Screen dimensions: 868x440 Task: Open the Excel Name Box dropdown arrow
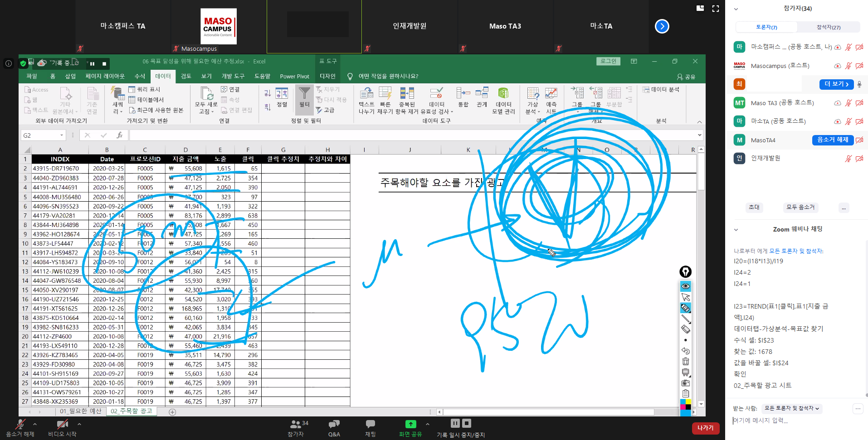[62, 135]
